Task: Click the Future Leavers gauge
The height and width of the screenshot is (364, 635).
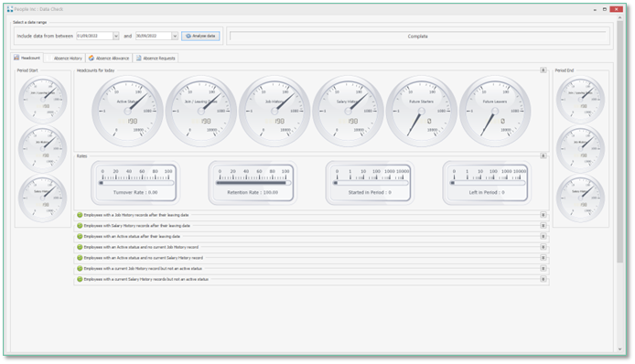Action: click(x=495, y=112)
